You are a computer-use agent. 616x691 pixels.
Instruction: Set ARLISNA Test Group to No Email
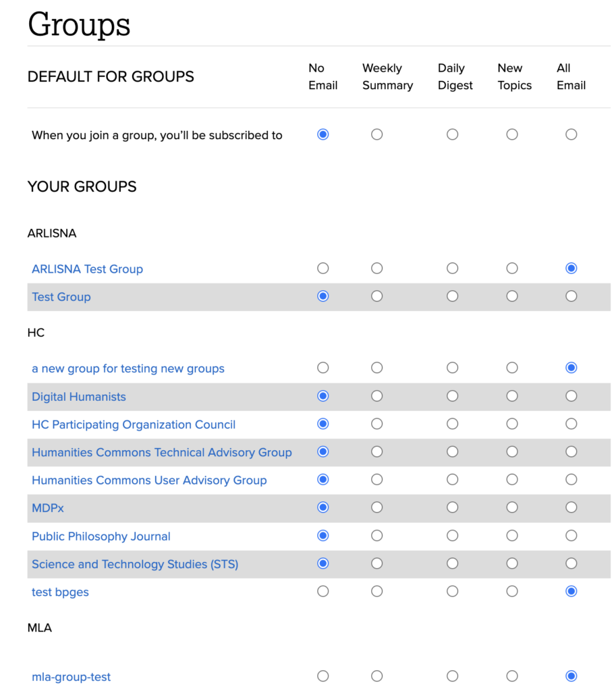click(x=323, y=268)
